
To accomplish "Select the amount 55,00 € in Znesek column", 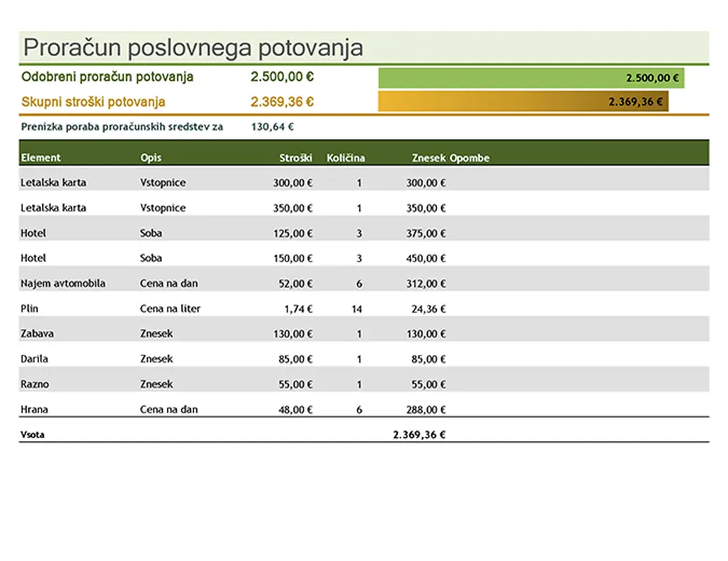I will [x=429, y=384].
